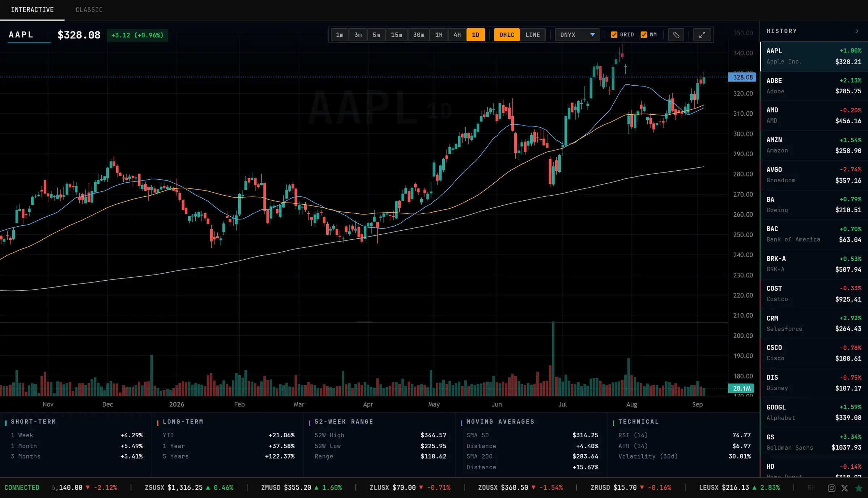The height and width of the screenshot is (498, 868).
Task: Click the $328.08 price next to AAPL
Action: click(79, 35)
